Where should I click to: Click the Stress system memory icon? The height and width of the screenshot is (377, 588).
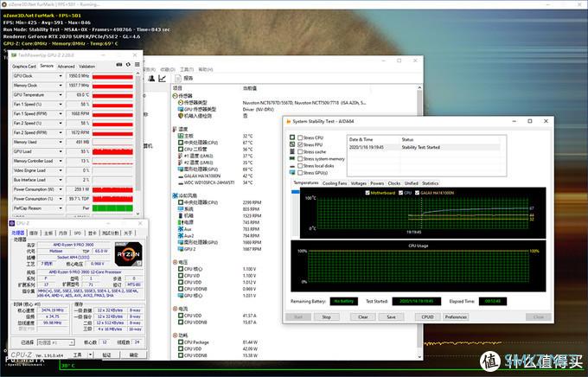(x=292, y=159)
